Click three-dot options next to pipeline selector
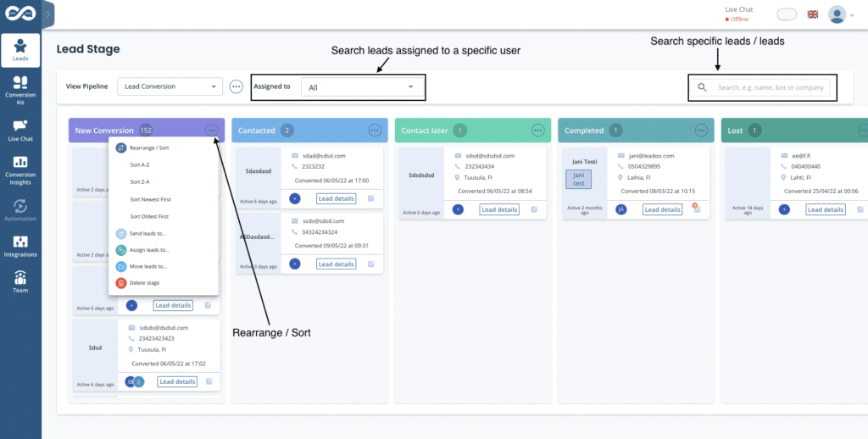This screenshot has width=868, height=439. tap(236, 86)
